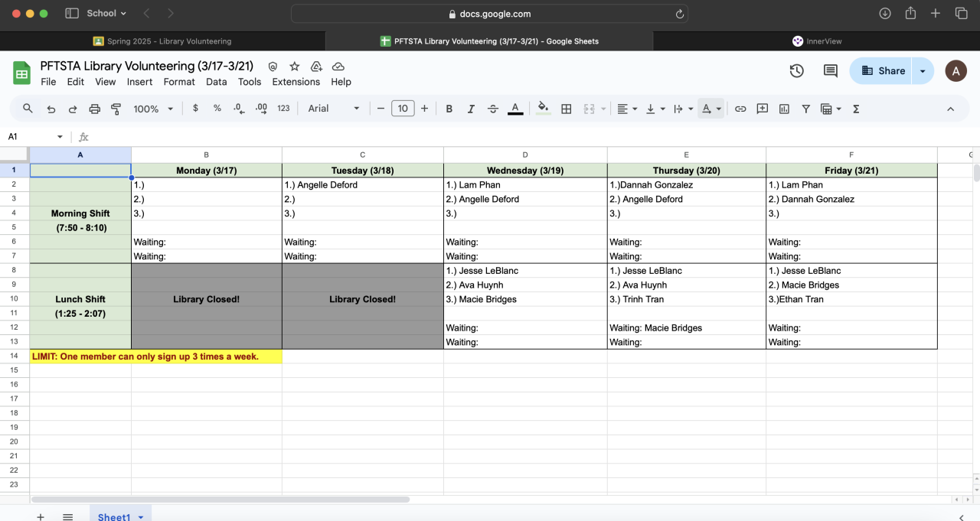Open the File menu
980x521 pixels.
48,82
